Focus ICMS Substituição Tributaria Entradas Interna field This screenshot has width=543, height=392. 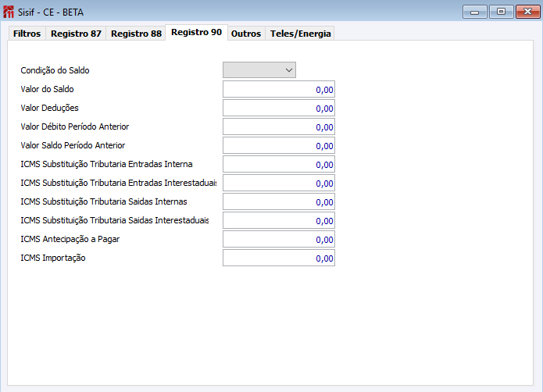coord(279,164)
